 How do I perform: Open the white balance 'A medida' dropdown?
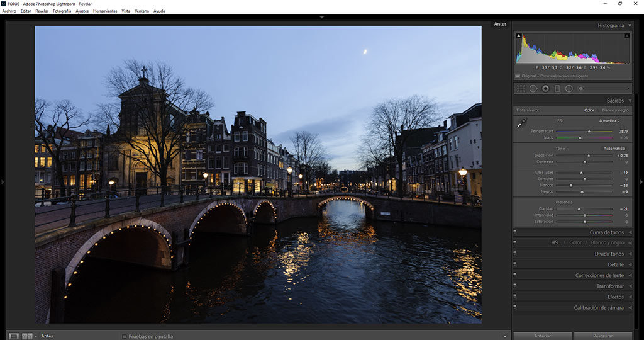tap(609, 120)
